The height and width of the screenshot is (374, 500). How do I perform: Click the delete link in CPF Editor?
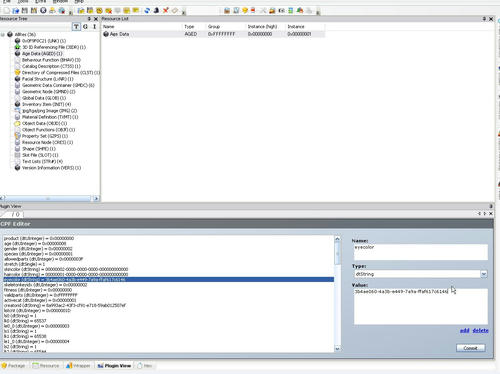pos(480,330)
